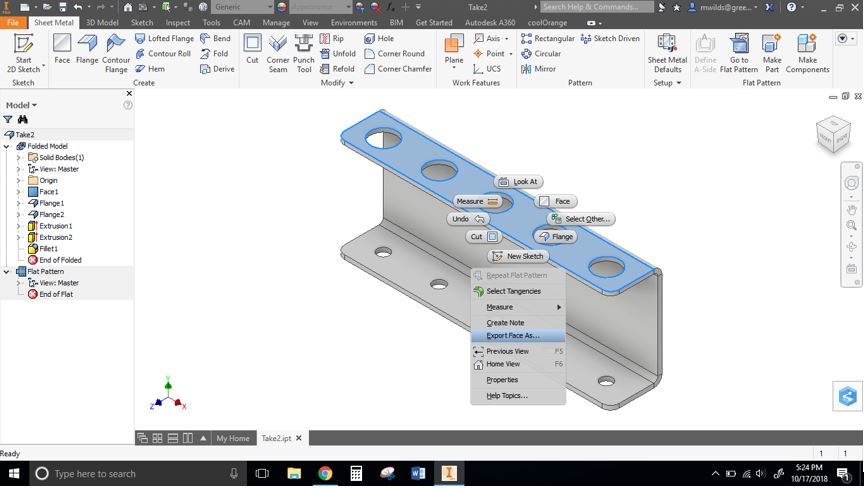The width and height of the screenshot is (865, 488).
Task: Open the File tab
Action: point(13,23)
